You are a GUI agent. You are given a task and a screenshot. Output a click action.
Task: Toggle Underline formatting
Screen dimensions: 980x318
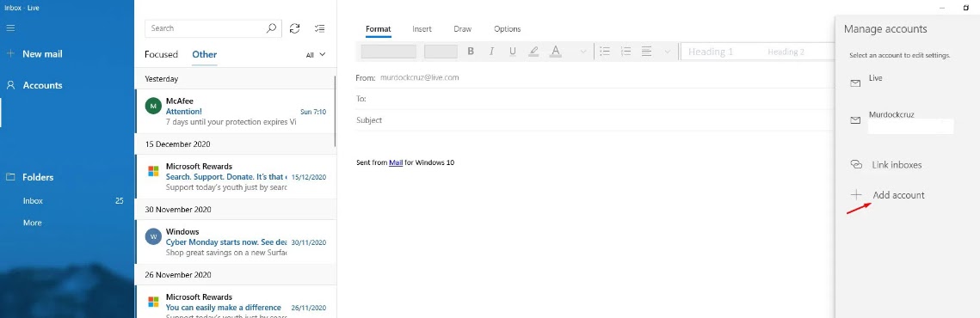coord(513,52)
